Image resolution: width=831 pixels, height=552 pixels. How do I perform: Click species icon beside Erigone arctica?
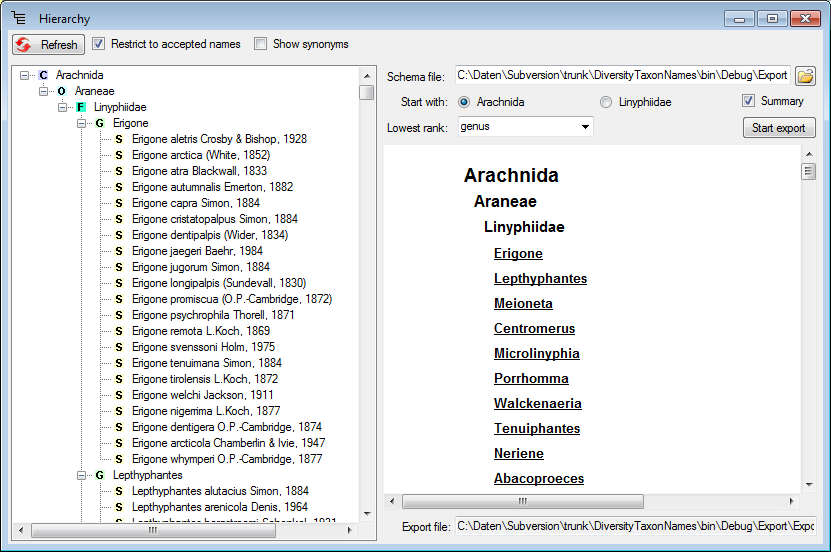(119, 155)
